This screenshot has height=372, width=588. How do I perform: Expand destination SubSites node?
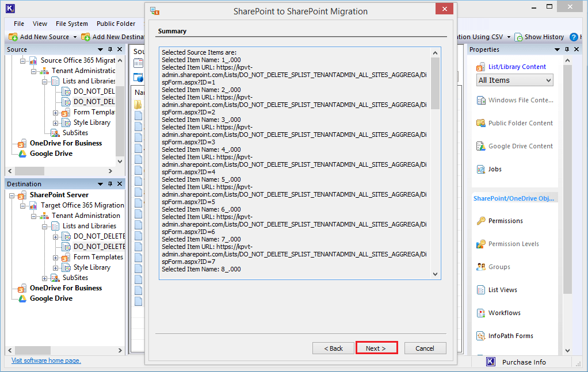click(x=45, y=278)
